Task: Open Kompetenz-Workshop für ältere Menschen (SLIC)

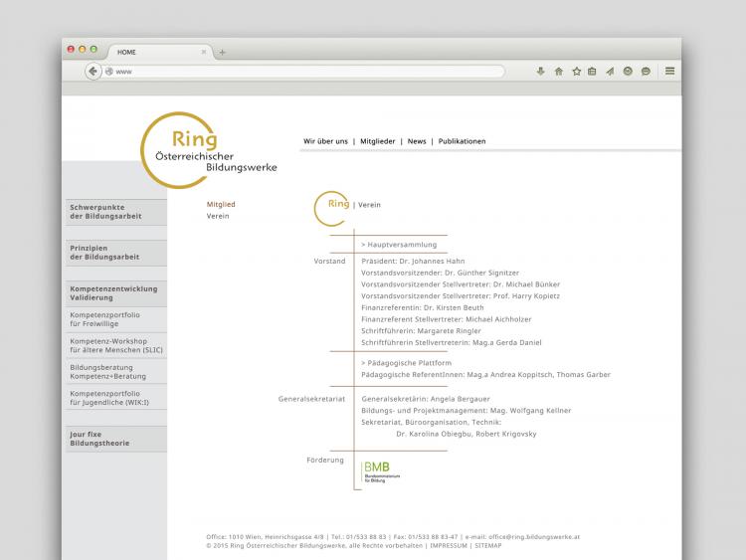Action: tap(116, 345)
